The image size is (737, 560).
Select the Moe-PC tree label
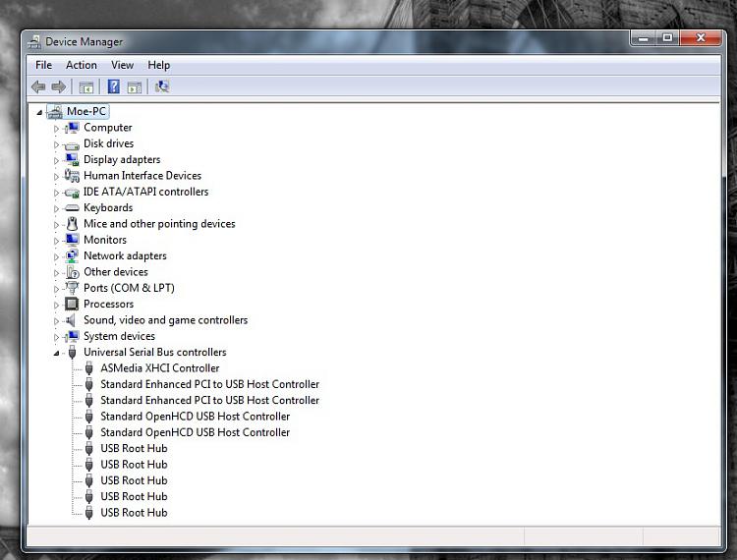click(x=86, y=111)
